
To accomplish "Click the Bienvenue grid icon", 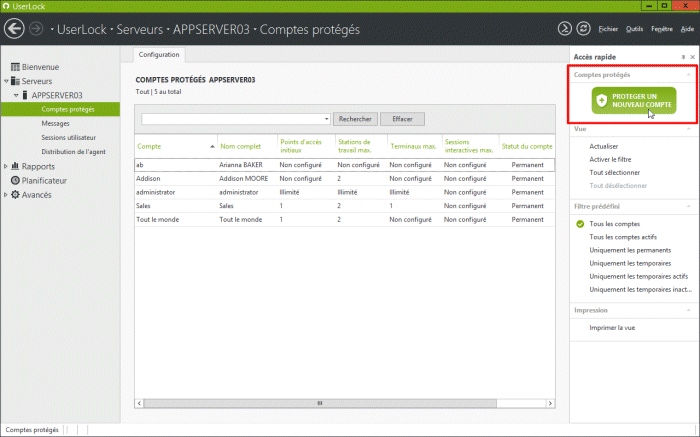I will (15, 67).
